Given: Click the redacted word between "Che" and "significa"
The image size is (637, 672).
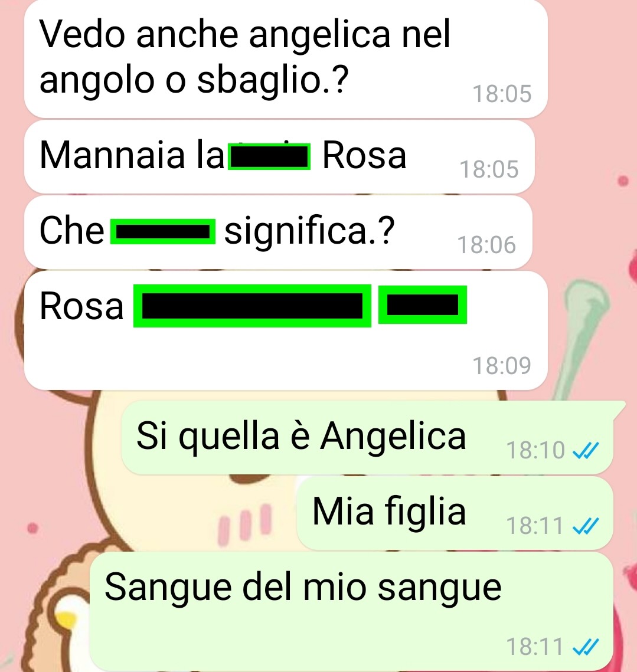Looking at the screenshot, I should point(163,232).
